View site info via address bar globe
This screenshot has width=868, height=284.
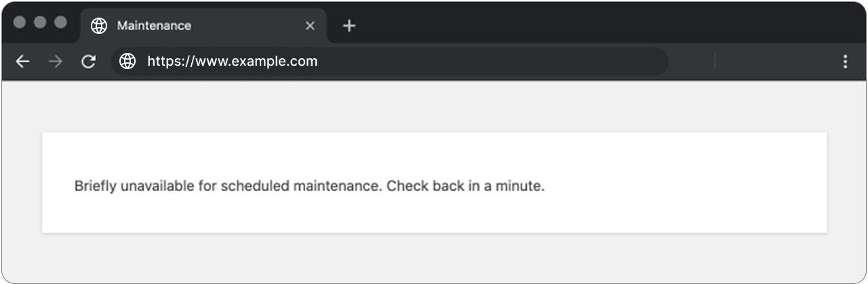click(x=127, y=62)
